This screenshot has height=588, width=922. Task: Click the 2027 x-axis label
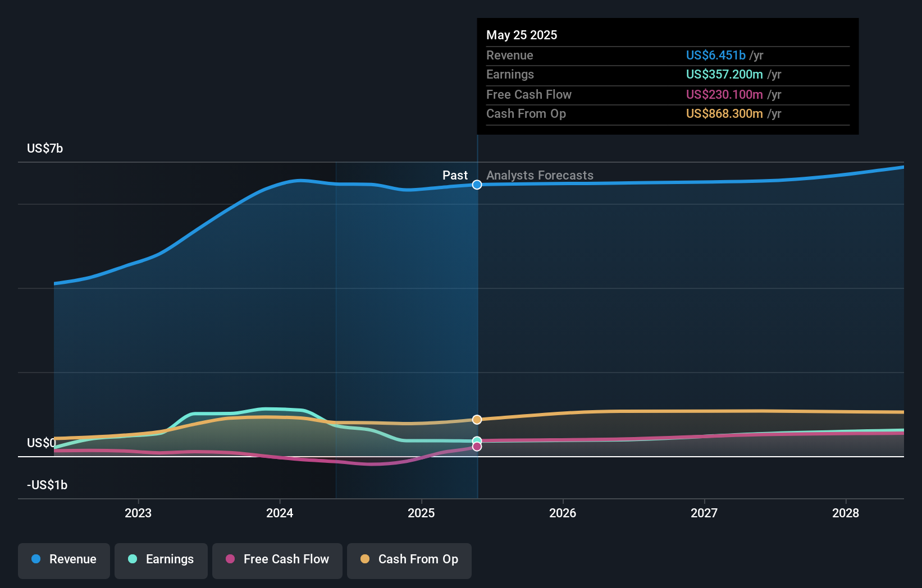[x=704, y=513]
